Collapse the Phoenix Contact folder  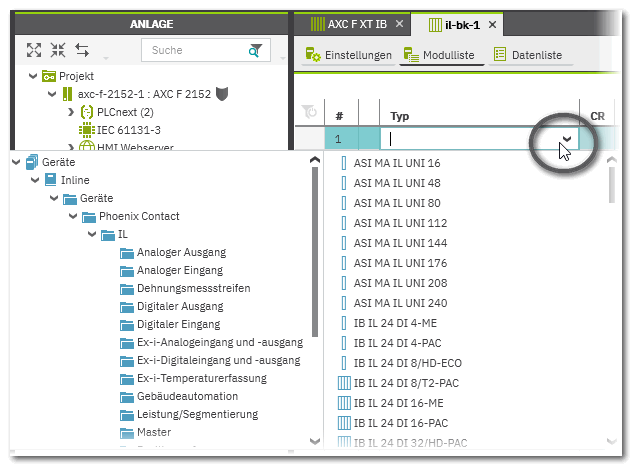pos(73,216)
